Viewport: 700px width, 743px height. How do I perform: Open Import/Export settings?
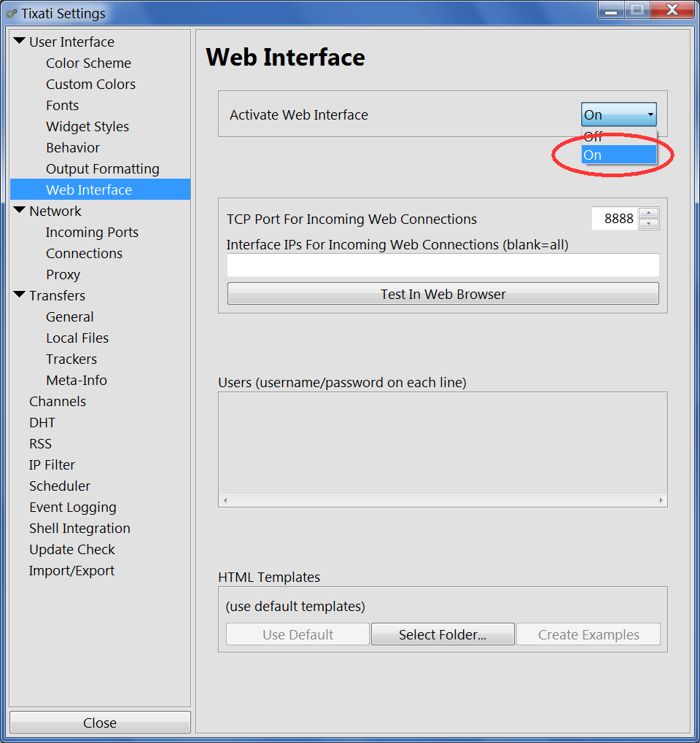71,570
